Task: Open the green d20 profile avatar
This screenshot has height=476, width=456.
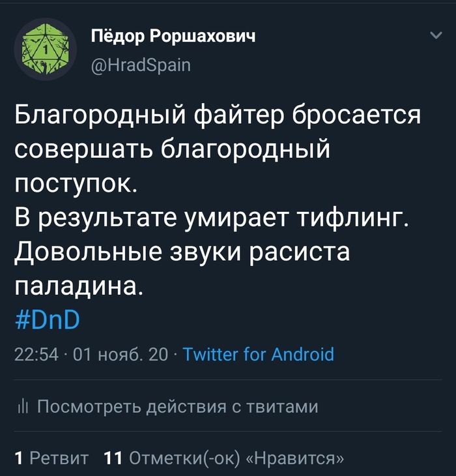Action: pyautogui.click(x=46, y=49)
